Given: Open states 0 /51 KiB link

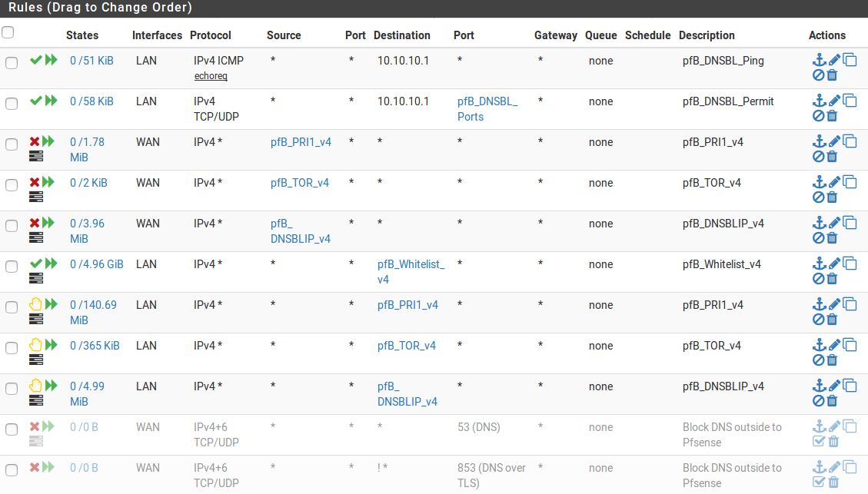Looking at the screenshot, I should tap(92, 61).
